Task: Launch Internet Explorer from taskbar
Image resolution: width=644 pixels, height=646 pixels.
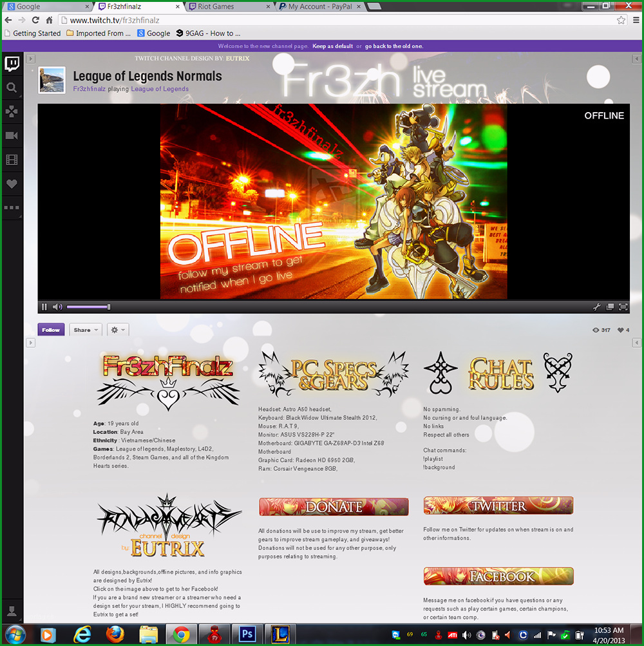Action: [x=82, y=634]
